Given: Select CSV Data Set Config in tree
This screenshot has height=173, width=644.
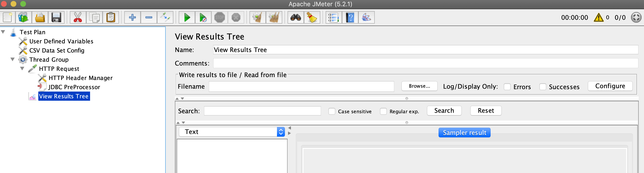Looking at the screenshot, I should coord(57,51).
